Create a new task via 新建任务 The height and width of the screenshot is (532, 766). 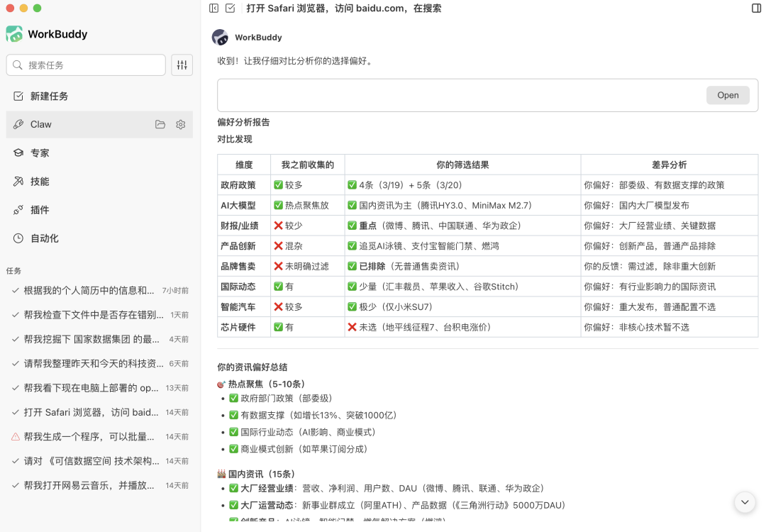(x=49, y=96)
